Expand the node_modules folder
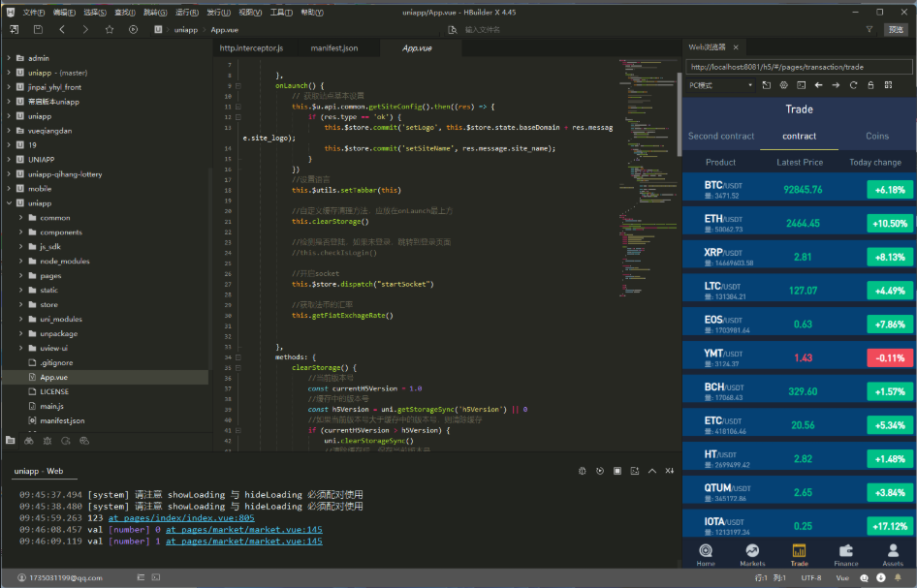 click(20, 262)
